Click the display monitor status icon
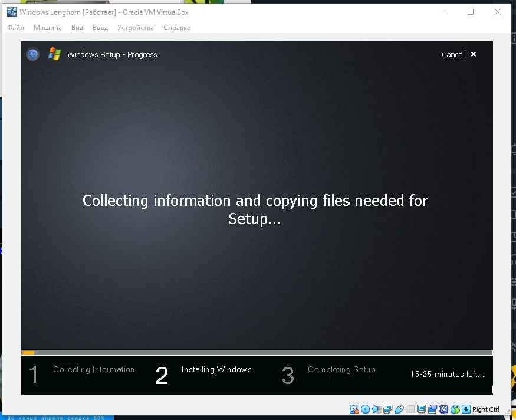The height and width of the screenshot is (420, 516). coord(421,409)
